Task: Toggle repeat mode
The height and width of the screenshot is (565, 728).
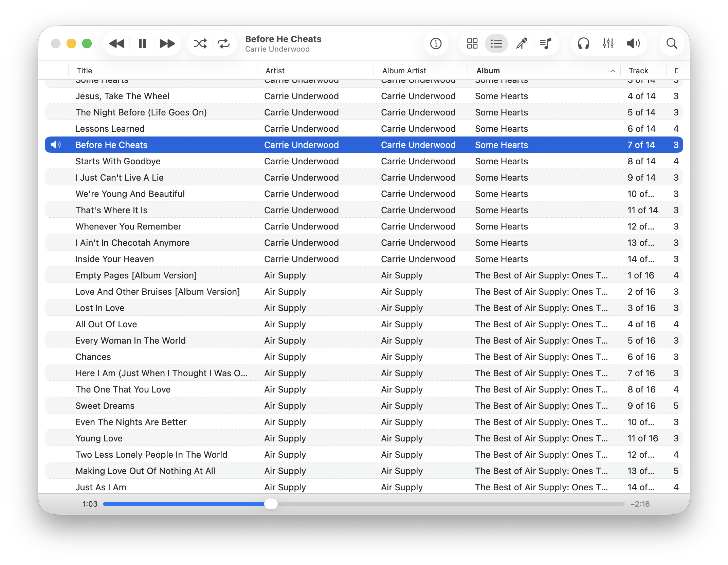Action: pos(224,43)
